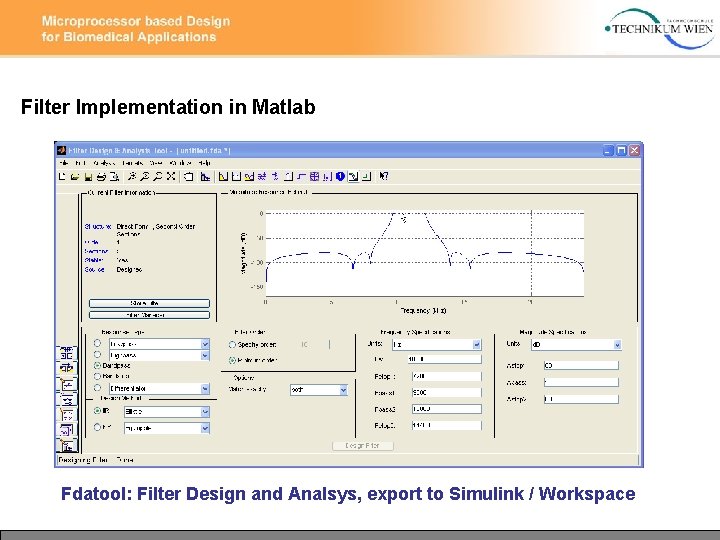Screen dimensions: 720x540
Task: Click the Round-off Noise Power Spectrum icon
Action: click(x=366, y=176)
